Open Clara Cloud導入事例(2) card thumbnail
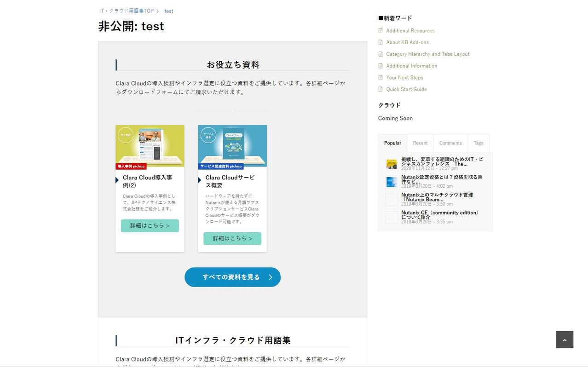588x368 pixels. [150, 146]
